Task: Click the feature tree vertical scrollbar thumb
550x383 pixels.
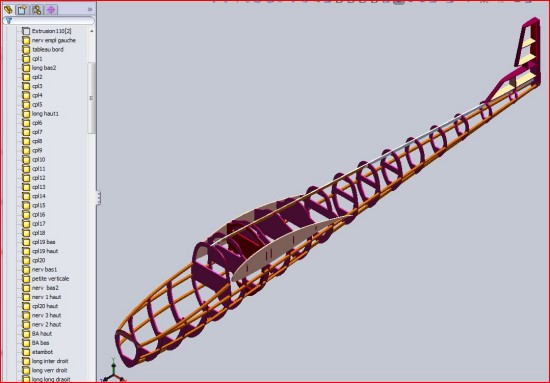Action: pos(92,98)
